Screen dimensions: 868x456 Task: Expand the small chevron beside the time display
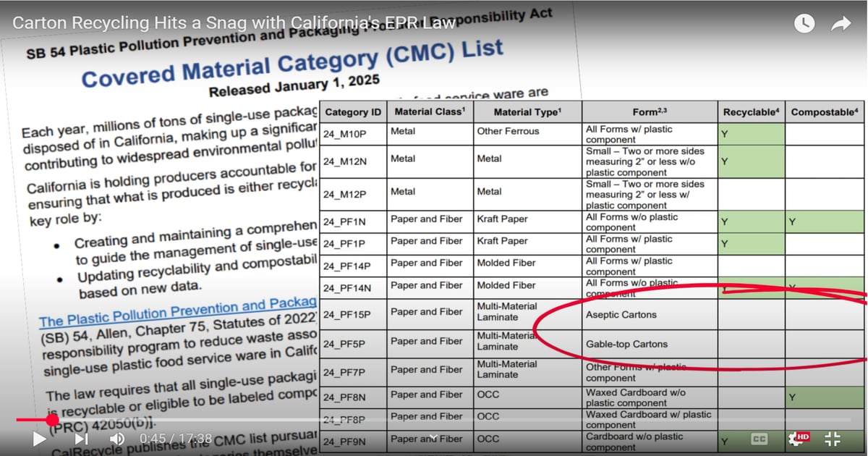(433, 438)
